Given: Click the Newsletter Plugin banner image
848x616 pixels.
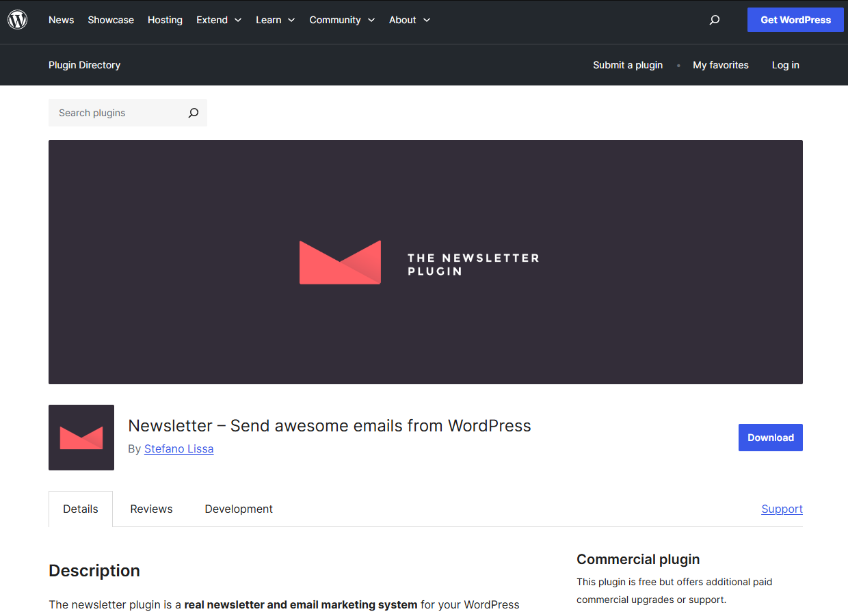Looking at the screenshot, I should click(425, 262).
